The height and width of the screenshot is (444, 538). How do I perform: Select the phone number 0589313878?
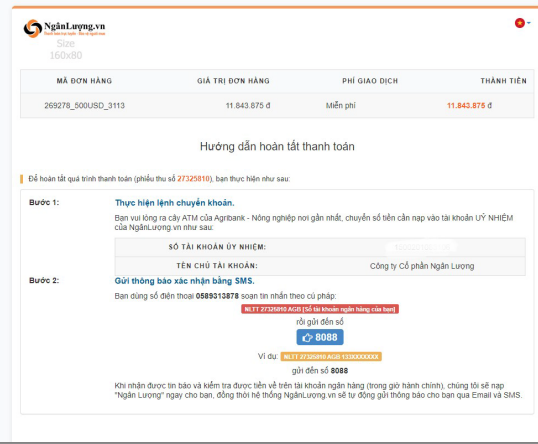[x=217, y=296]
